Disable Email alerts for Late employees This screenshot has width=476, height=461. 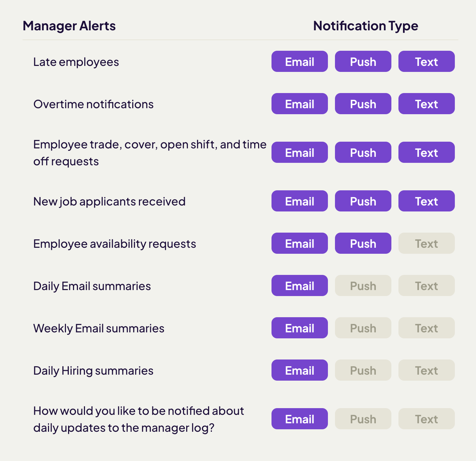point(299,61)
